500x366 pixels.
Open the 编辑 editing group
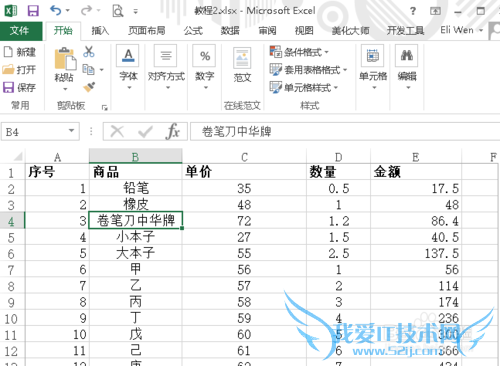(x=407, y=68)
